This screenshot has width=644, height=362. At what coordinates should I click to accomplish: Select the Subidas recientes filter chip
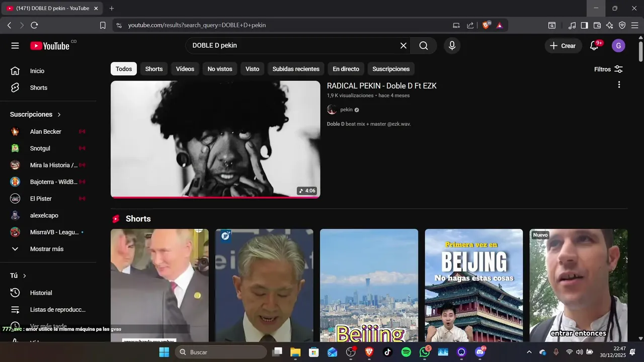(296, 69)
